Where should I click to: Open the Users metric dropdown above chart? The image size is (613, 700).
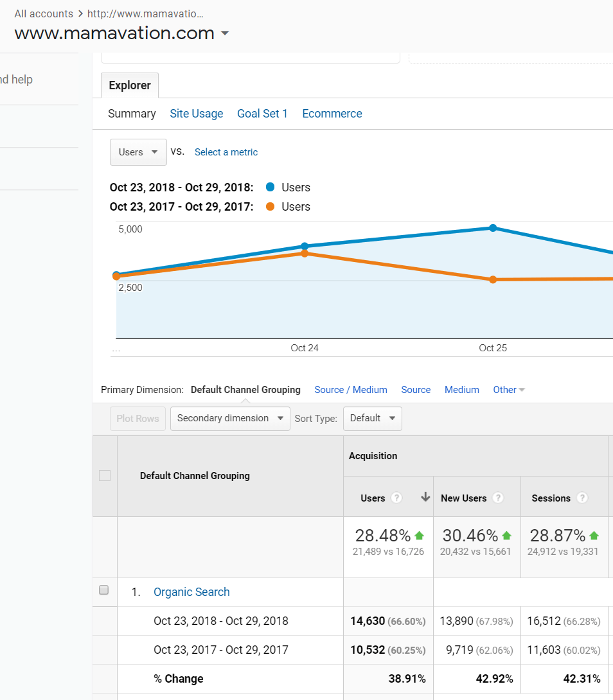click(x=138, y=152)
